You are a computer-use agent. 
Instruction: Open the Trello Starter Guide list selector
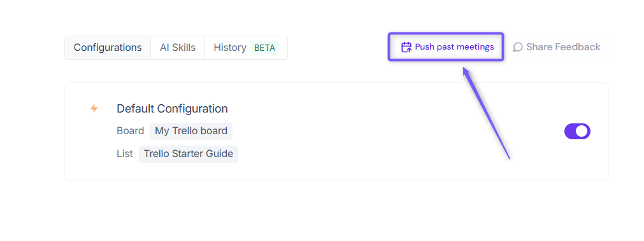[x=189, y=154]
